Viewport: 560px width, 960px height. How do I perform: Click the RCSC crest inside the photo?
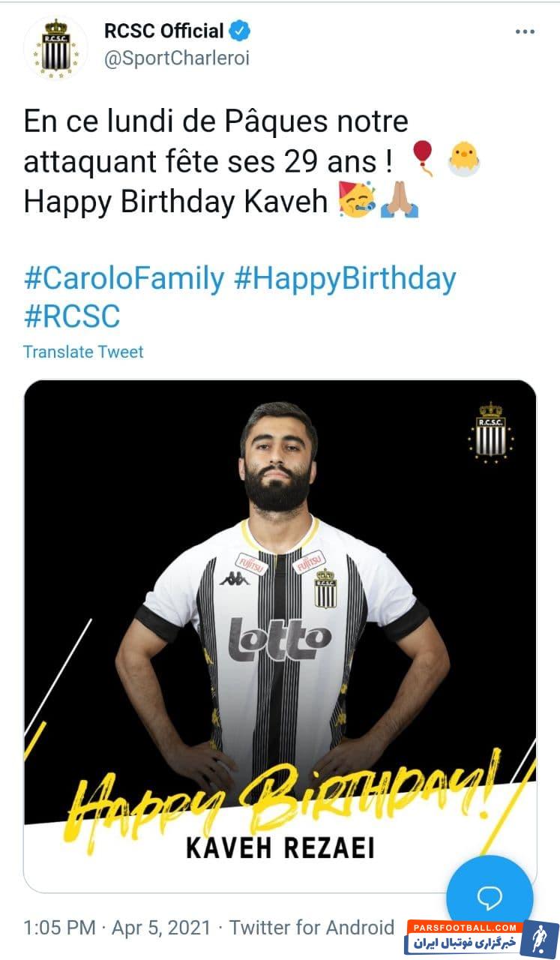point(491,431)
